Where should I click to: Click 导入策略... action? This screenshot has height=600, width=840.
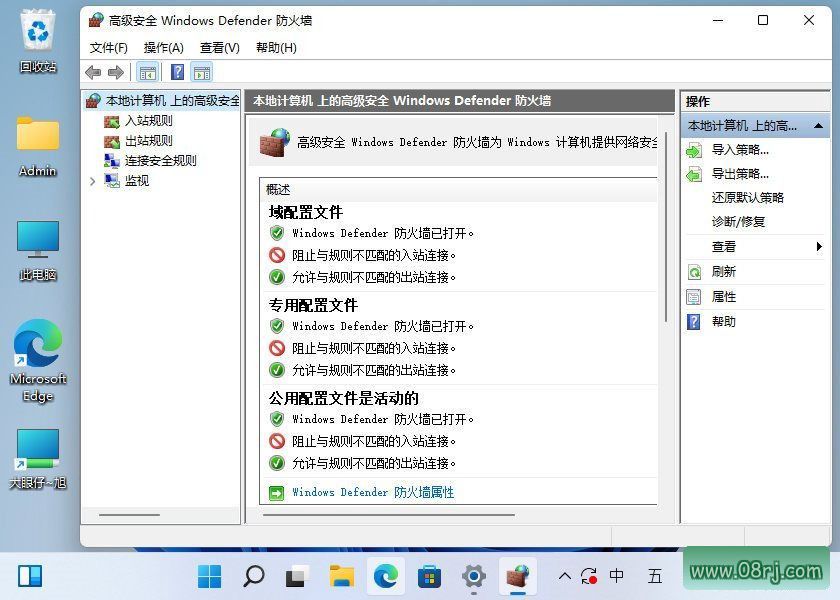pos(740,150)
